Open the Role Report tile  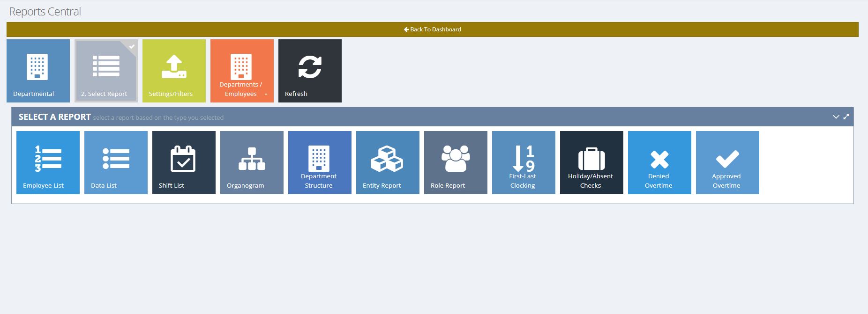pos(456,162)
